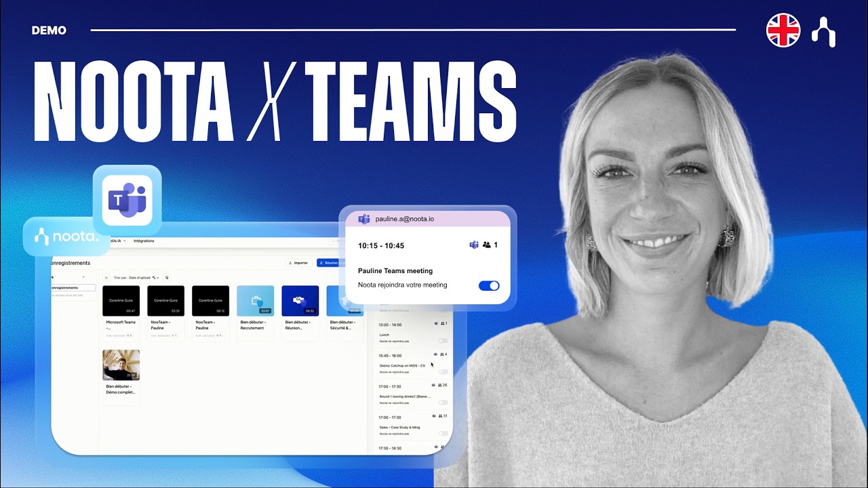Click the noota logo badge above the app window

coord(66,237)
